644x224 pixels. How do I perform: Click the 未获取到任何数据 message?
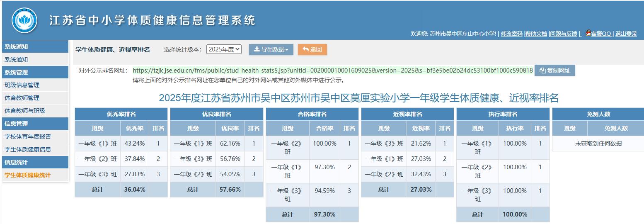[598, 144]
